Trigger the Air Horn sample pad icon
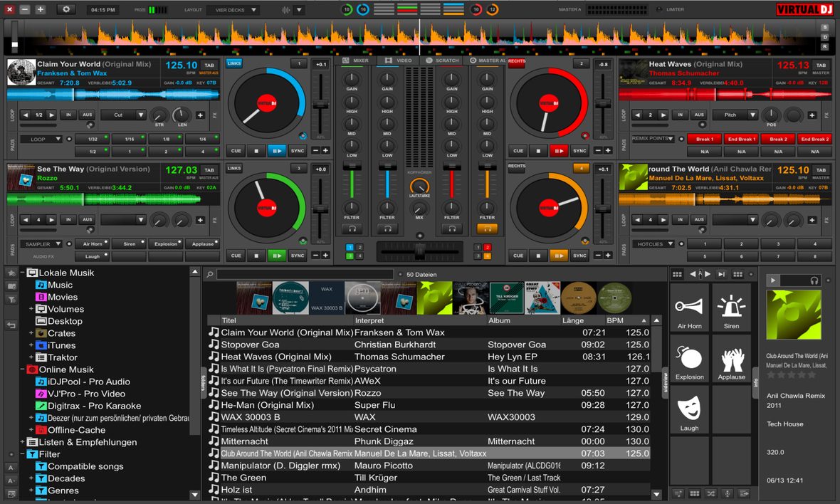Image resolution: width=840 pixels, height=504 pixels. pyautogui.click(x=689, y=307)
